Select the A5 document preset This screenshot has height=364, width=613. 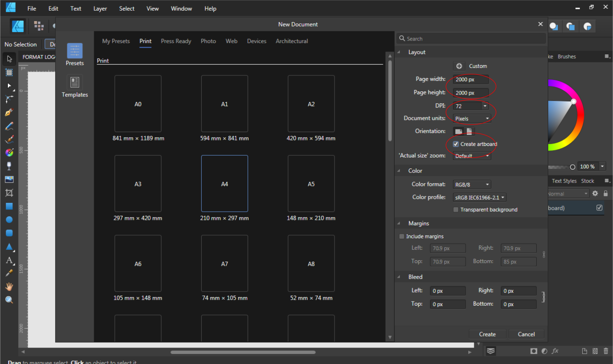[x=311, y=184]
